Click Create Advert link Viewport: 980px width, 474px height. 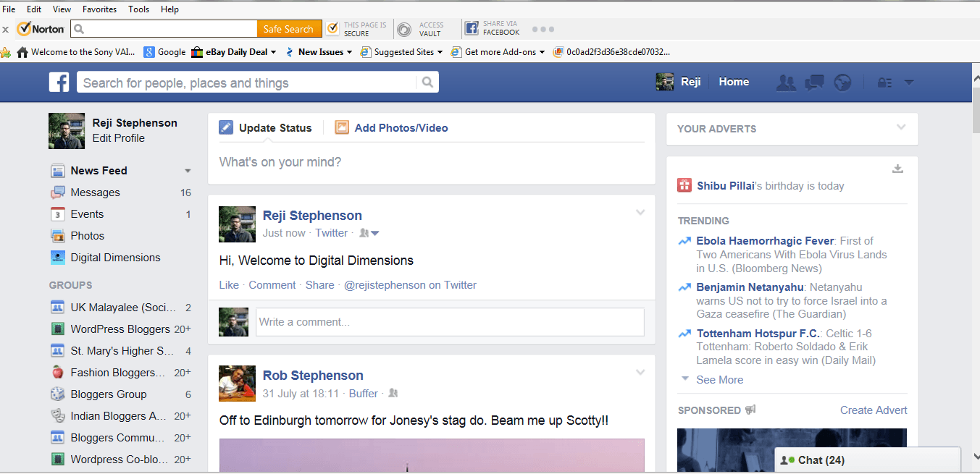pos(874,410)
